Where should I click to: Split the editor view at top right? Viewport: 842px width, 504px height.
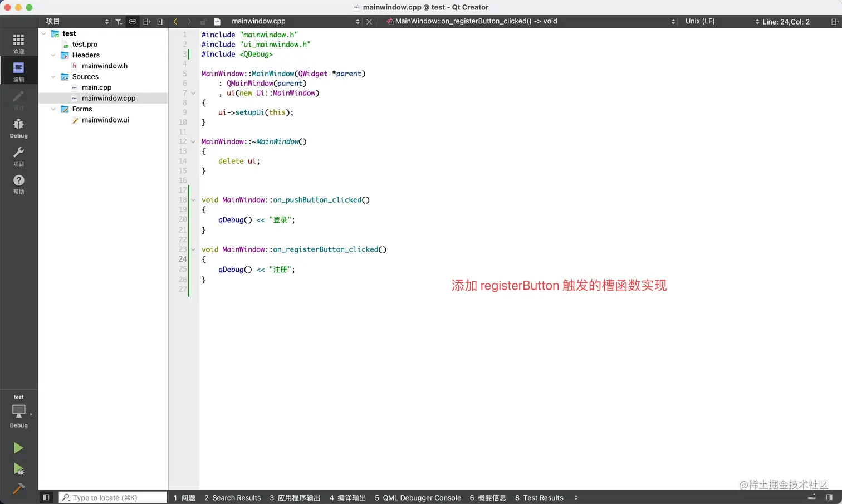[835, 22]
